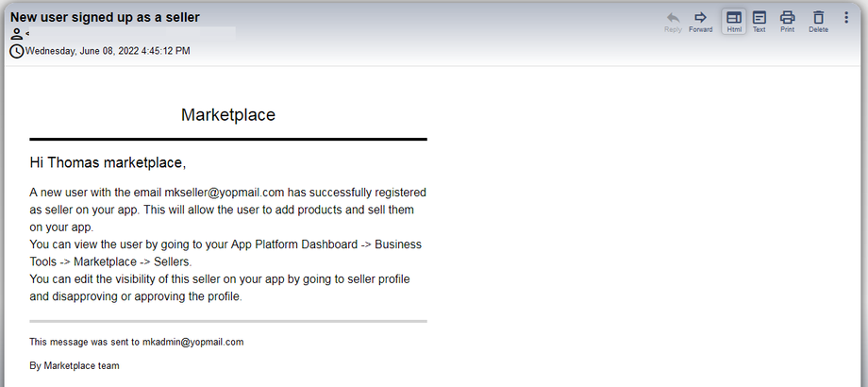
Task: Switch to plain Text view
Action: pyautogui.click(x=759, y=18)
